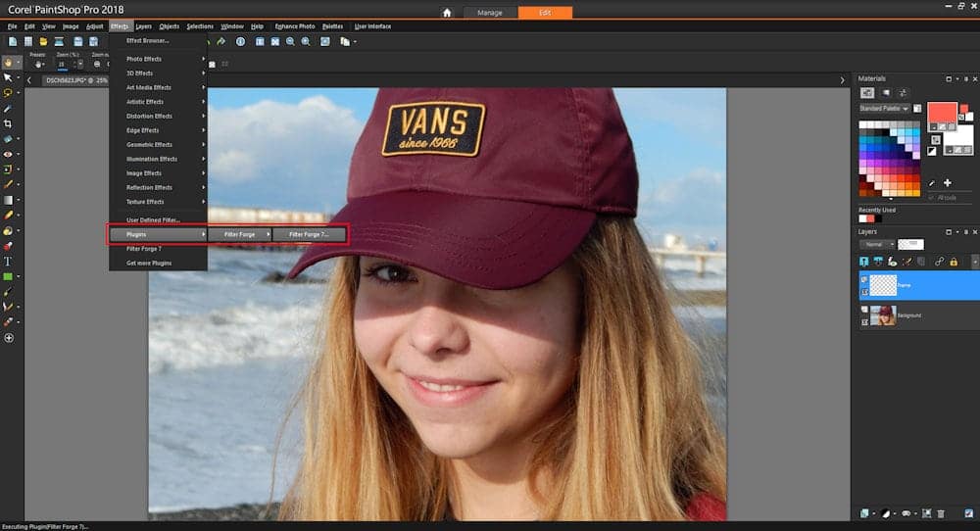Select the Freehand Selection lasso tool
Viewport: 980px width, 531px height.
point(8,93)
